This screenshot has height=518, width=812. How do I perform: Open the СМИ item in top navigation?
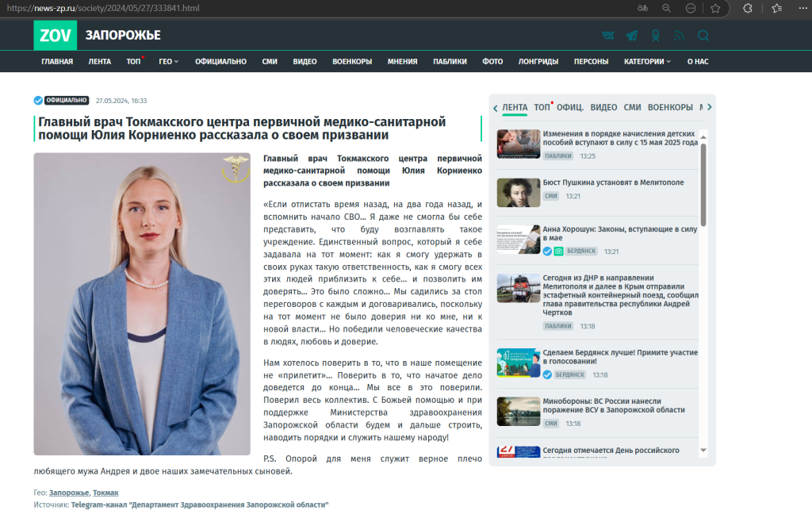pyautogui.click(x=270, y=62)
